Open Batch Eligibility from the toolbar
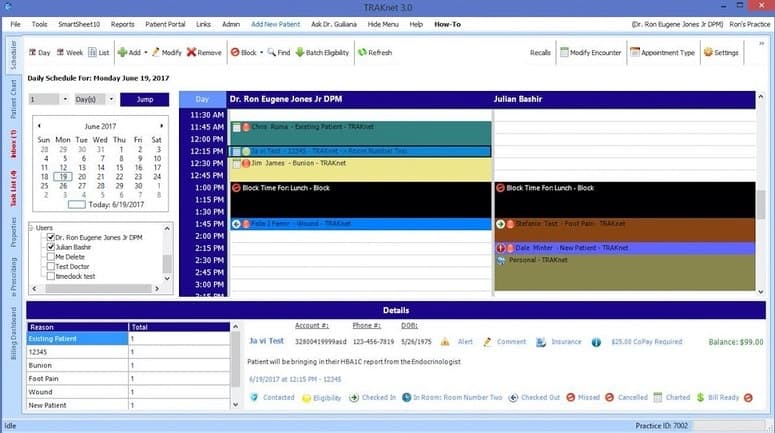This screenshot has height=433, width=775. [x=303, y=52]
